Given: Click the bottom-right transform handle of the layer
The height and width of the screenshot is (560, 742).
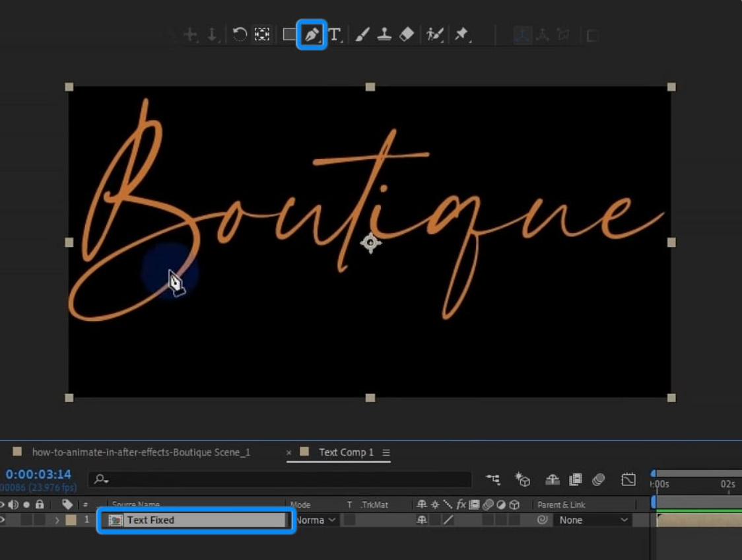Looking at the screenshot, I should click(671, 398).
